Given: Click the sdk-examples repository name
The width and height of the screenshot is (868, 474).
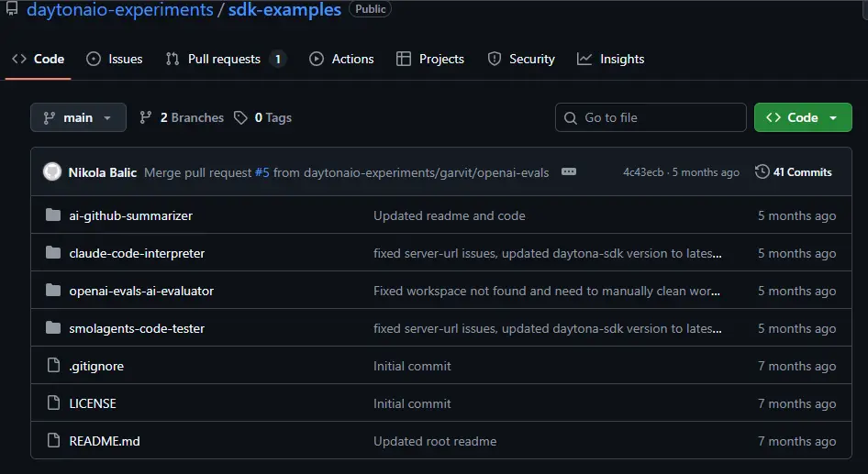Looking at the screenshot, I should tap(284, 9).
